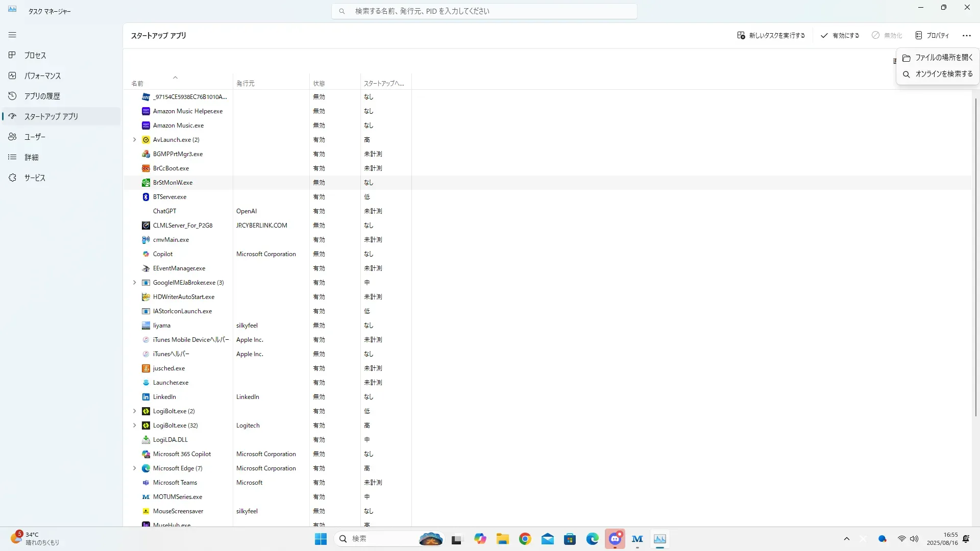Choose ファイルの場所を開く (Open file location) in the menu

(938, 58)
